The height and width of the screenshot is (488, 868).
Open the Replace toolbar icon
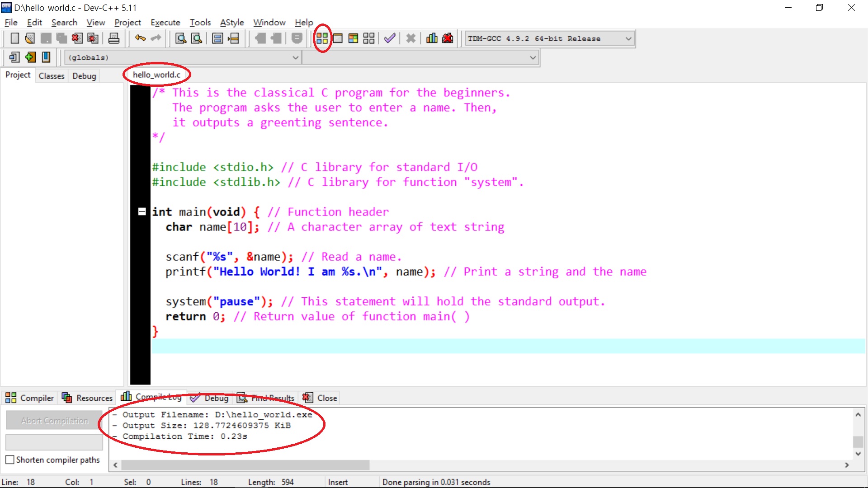coord(197,38)
